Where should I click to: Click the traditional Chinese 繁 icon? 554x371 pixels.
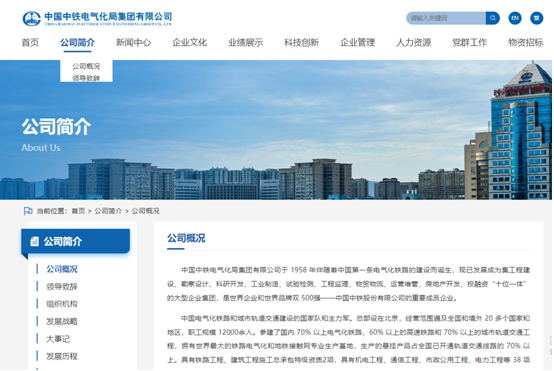click(536, 18)
